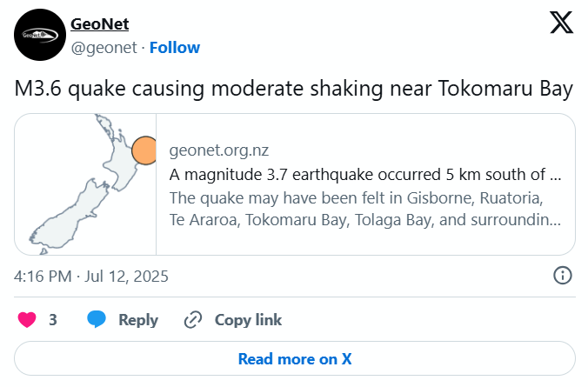The width and height of the screenshot is (588, 387).
Task: Click the X logo icon
Action: coord(561,23)
